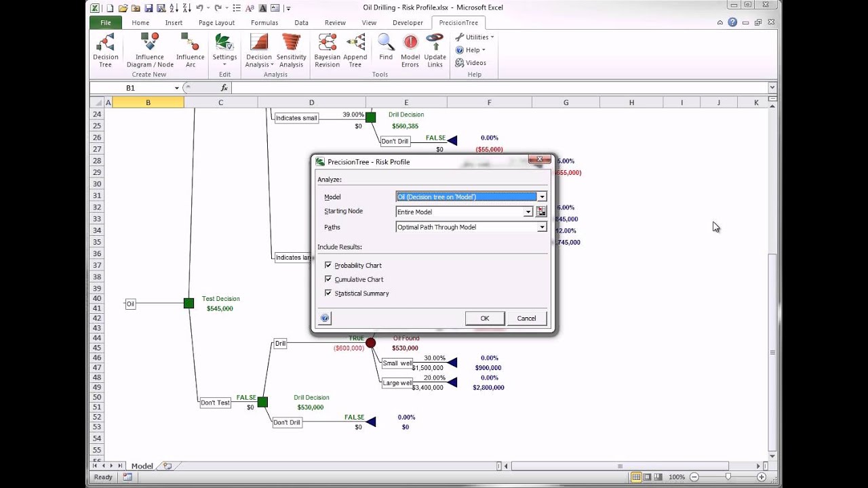Image resolution: width=868 pixels, height=488 pixels.
Task: Open the Influence Diagram / Node tool
Action: 150,50
